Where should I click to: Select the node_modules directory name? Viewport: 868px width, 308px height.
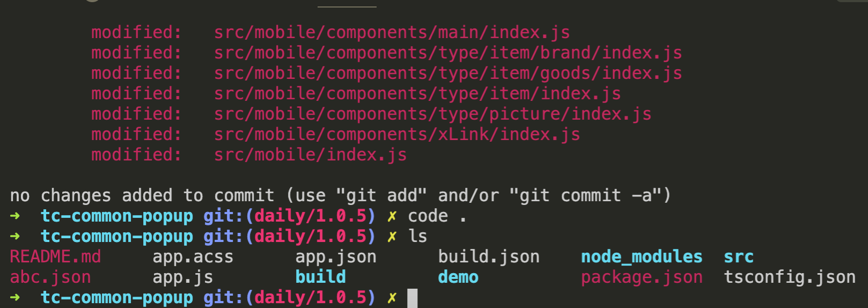tap(642, 257)
